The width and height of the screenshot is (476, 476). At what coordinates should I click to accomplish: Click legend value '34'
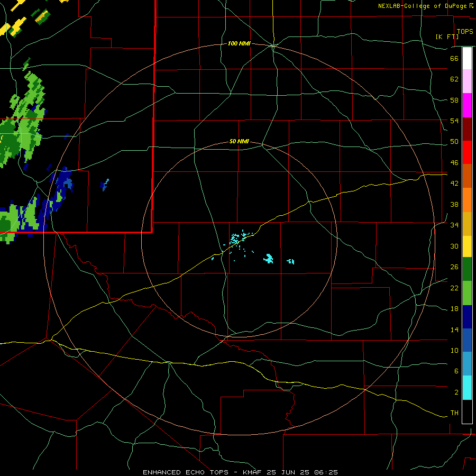pyautogui.click(x=454, y=225)
